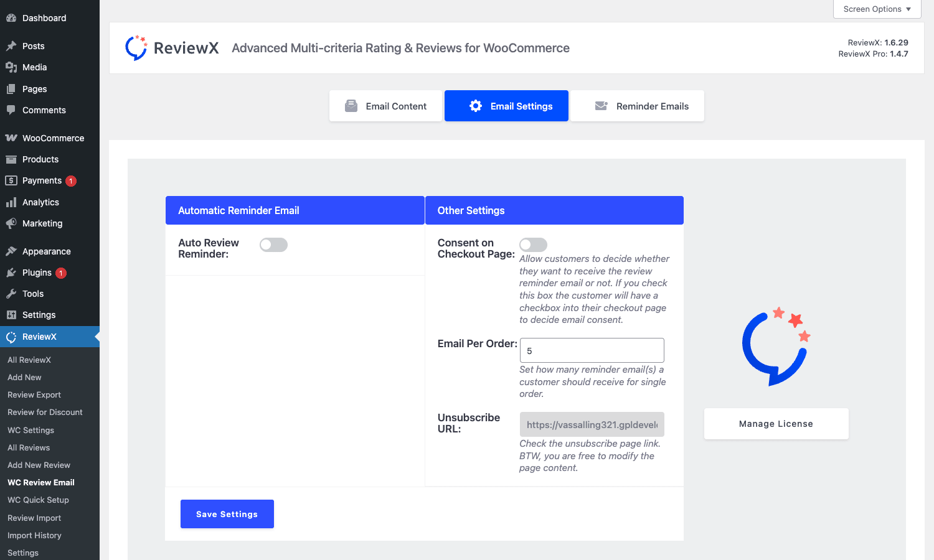Click the Pages icon in sidebar
The image size is (934, 560).
[x=11, y=89]
